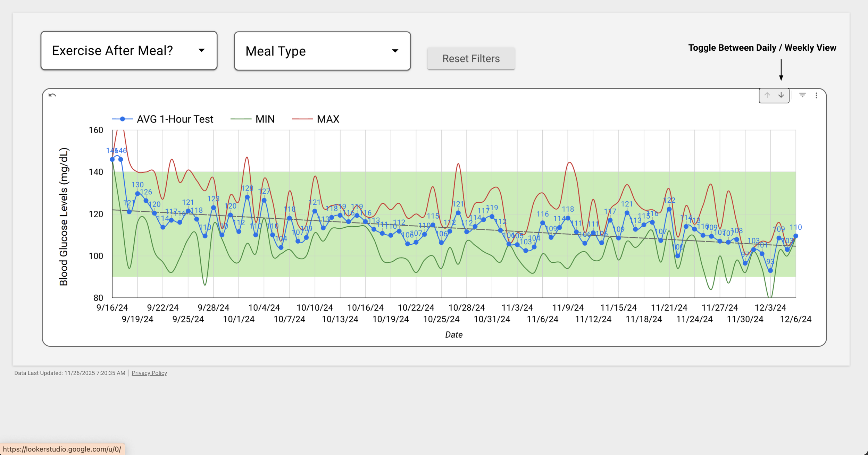Click the drill down arrow icon
868x455 pixels.
pos(781,95)
